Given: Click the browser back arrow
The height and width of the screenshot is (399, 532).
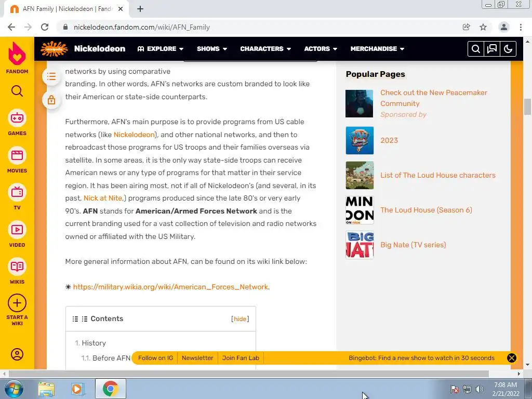Looking at the screenshot, I should pos(11,27).
